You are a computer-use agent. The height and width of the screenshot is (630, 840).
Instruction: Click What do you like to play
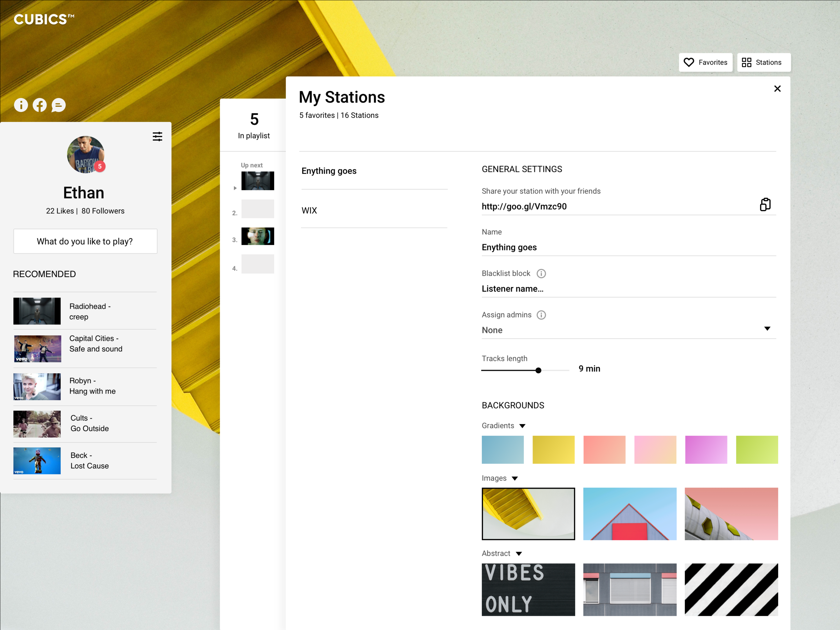point(85,242)
